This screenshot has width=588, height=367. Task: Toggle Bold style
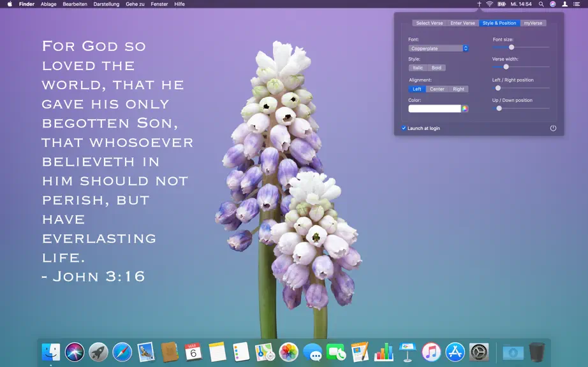coord(436,68)
